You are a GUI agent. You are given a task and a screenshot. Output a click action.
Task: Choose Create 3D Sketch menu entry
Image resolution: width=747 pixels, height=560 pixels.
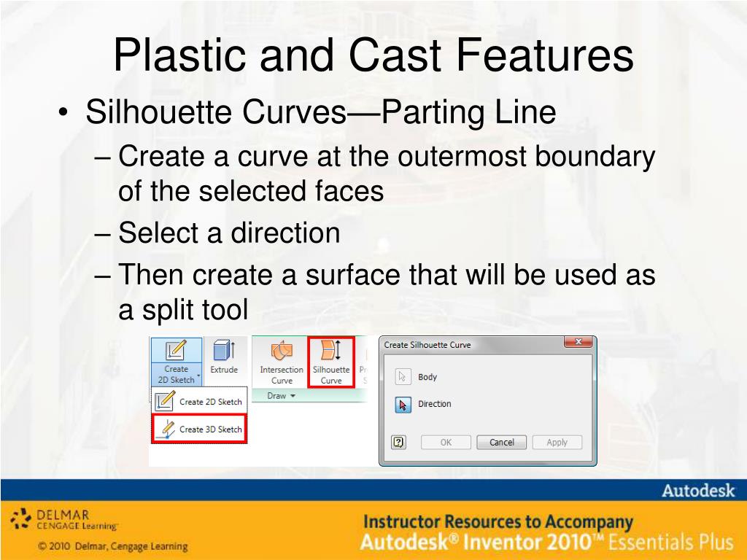point(200,429)
